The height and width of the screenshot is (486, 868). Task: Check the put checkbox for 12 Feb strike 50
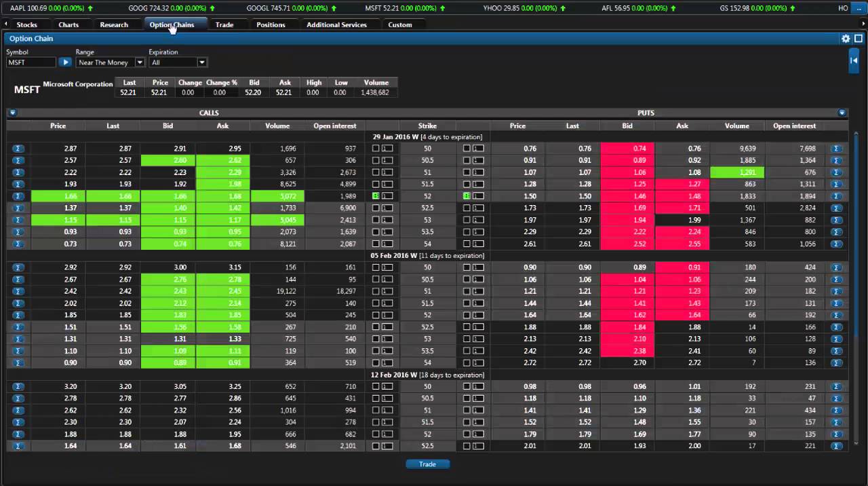pyautogui.click(x=467, y=387)
